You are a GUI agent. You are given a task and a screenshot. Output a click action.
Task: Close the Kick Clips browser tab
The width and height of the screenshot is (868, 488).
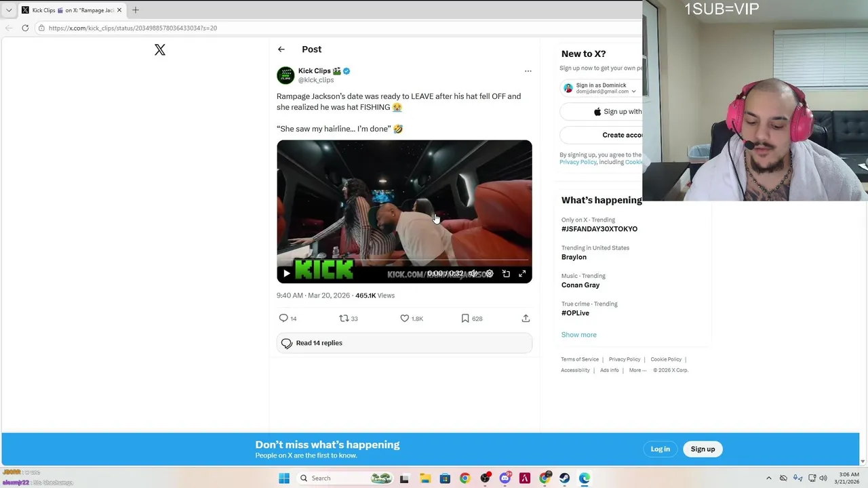coord(119,10)
